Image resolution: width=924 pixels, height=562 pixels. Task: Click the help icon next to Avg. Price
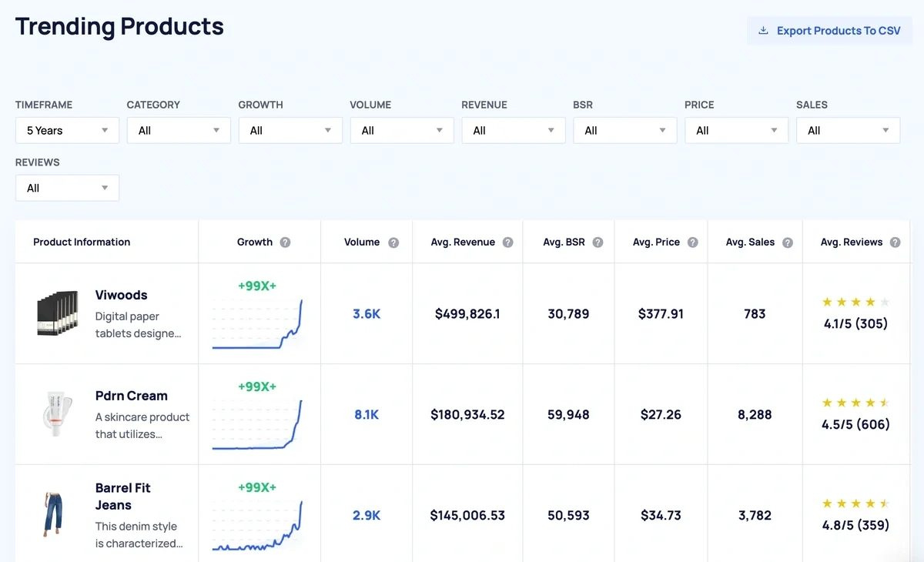click(692, 243)
